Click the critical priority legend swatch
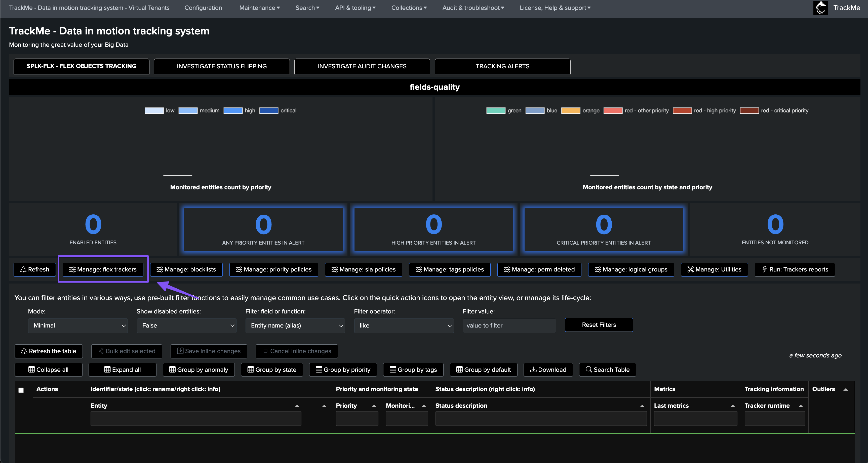 269,111
